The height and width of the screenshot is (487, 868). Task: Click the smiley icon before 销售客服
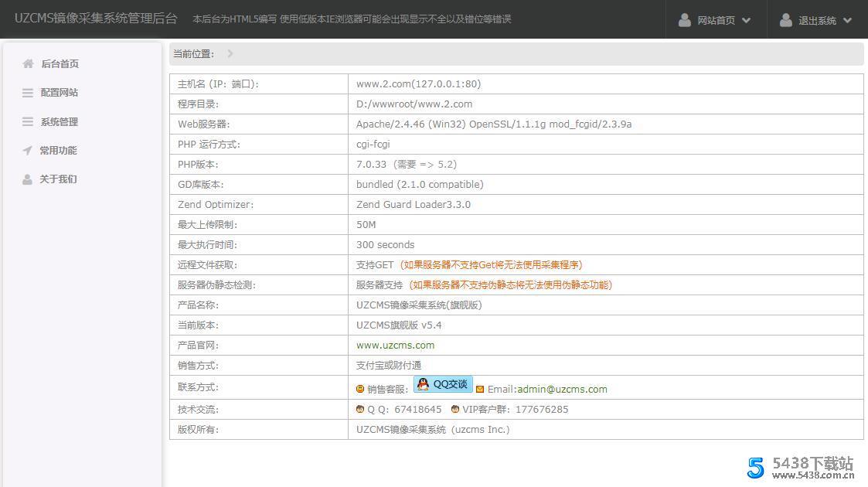tap(360, 389)
